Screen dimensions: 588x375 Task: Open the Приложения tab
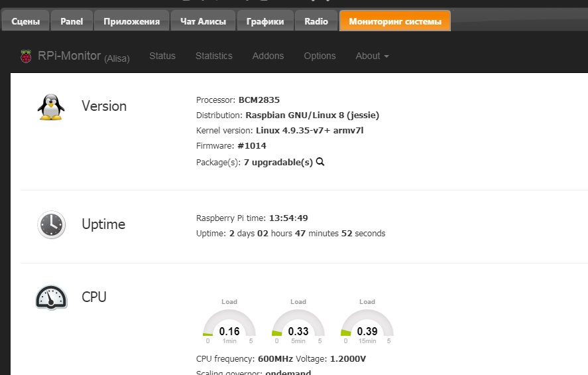[x=132, y=21]
